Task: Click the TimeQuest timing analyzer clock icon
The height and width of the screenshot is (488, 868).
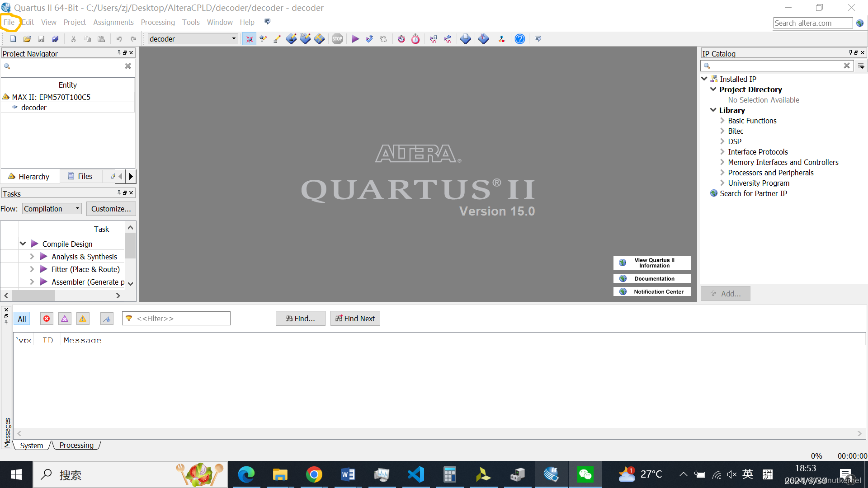Action: tap(415, 39)
